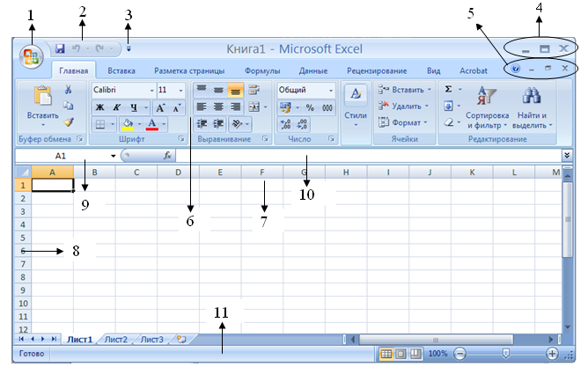
Task: Open the fill color dropdown arrow
Action: [x=139, y=124]
